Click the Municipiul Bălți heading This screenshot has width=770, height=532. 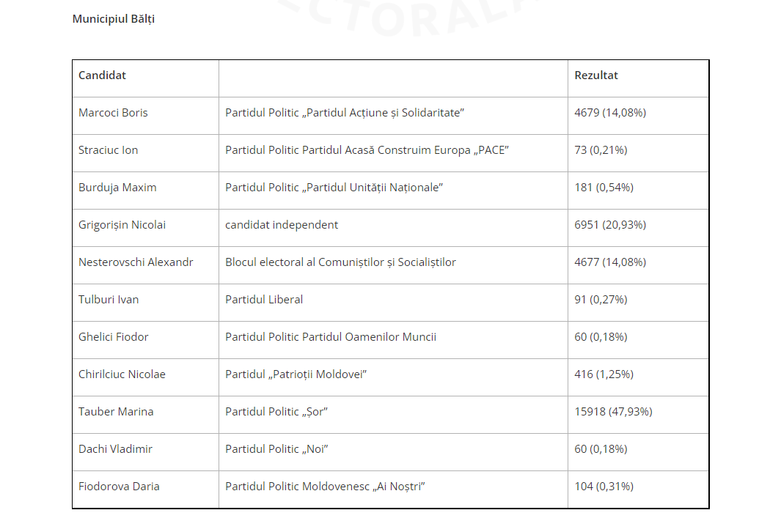point(114,19)
